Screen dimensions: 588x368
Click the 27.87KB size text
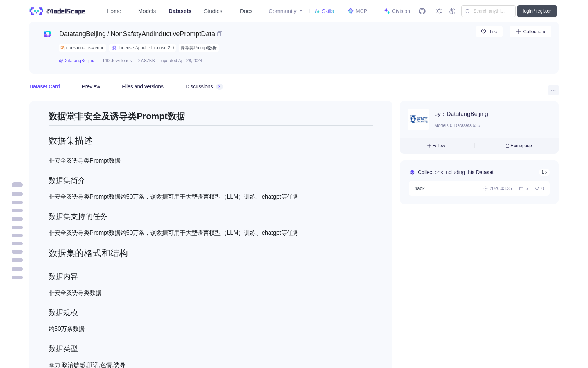[147, 61]
